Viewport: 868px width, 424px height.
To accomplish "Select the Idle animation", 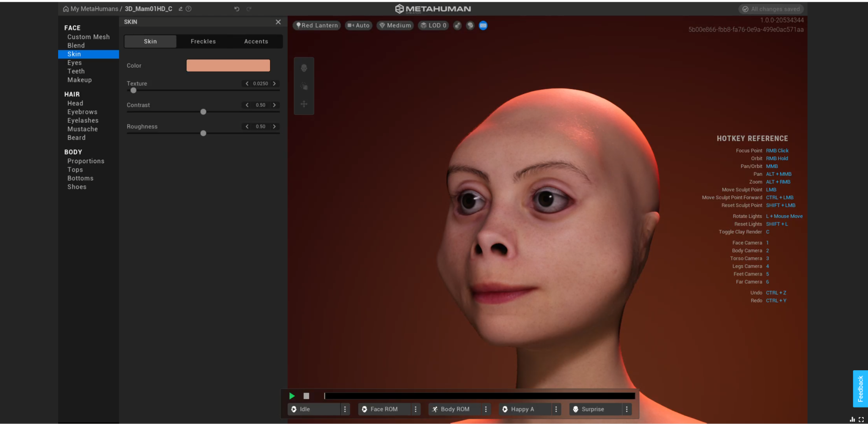I will [314, 409].
